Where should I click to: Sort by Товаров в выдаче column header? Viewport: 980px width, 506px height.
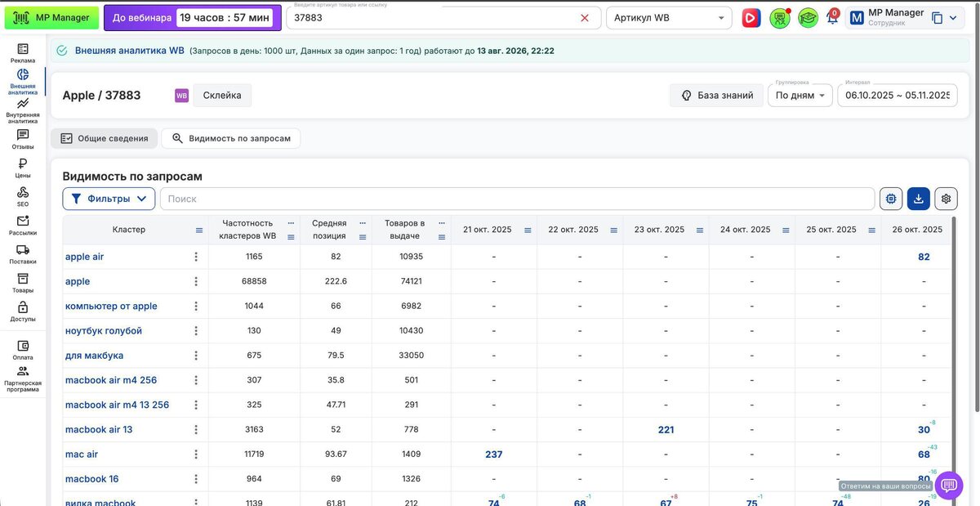click(x=404, y=230)
